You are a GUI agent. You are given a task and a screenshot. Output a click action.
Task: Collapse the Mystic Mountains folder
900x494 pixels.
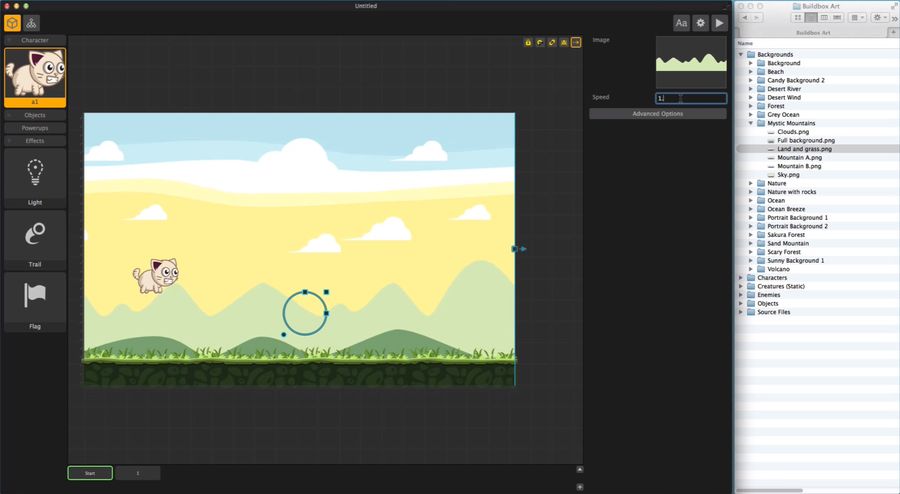click(x=750, y=123)
